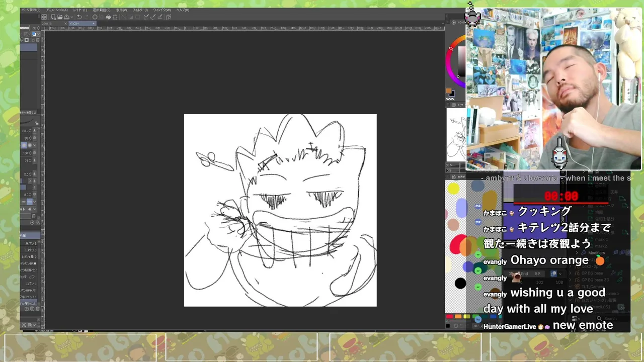
Task: Select the デッサン鉛筆 sub tool
Action: pos(29,263)
